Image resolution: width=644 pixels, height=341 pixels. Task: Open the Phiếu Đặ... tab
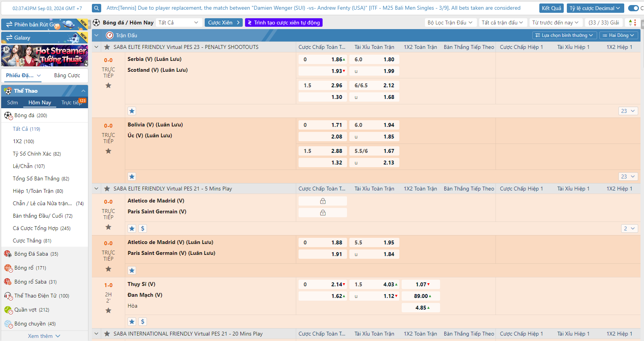(x=23, y=75)
